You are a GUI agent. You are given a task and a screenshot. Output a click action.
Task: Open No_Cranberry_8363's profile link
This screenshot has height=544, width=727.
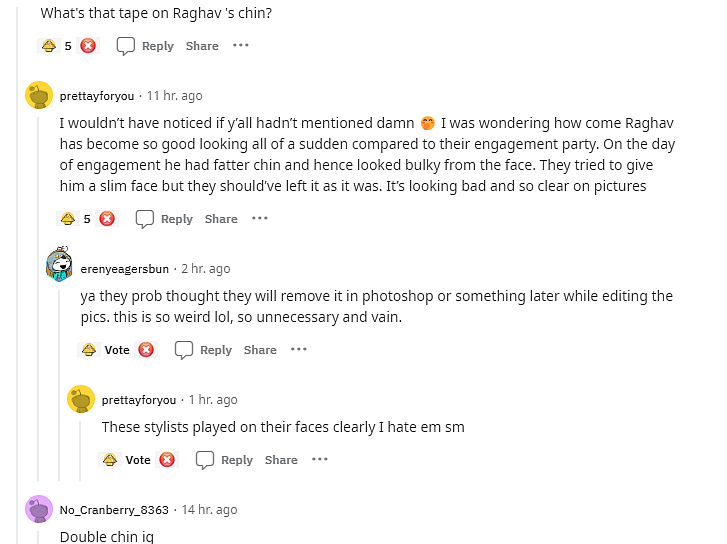click(114, 510)
